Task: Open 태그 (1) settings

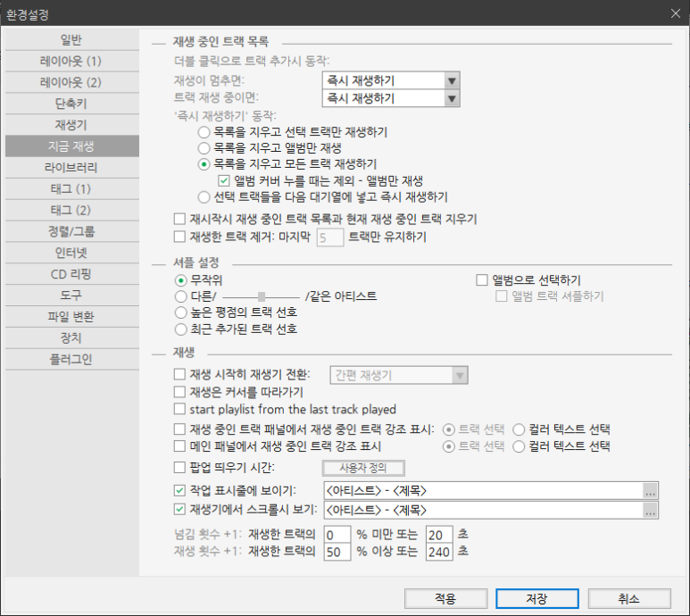Action: (x=72, y=188)
